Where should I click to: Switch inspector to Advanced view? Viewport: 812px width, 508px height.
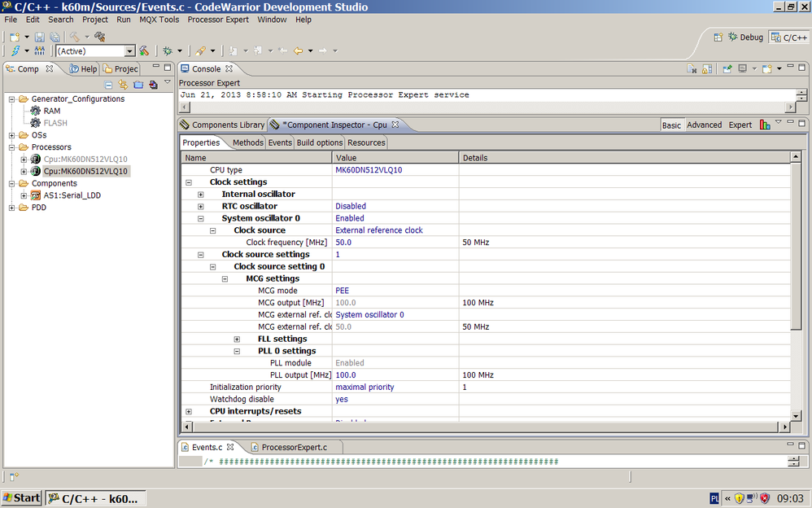(705, 125)
